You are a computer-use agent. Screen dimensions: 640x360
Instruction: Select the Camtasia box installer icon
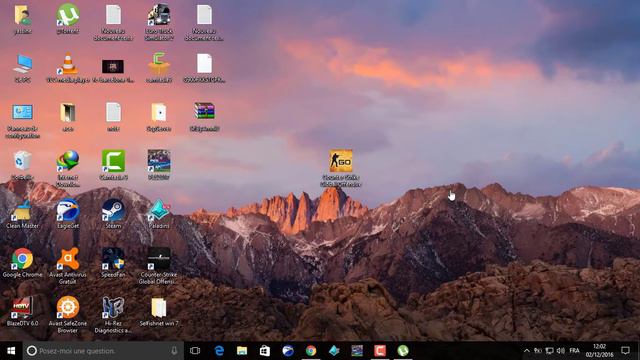click(x=159, y=64)
